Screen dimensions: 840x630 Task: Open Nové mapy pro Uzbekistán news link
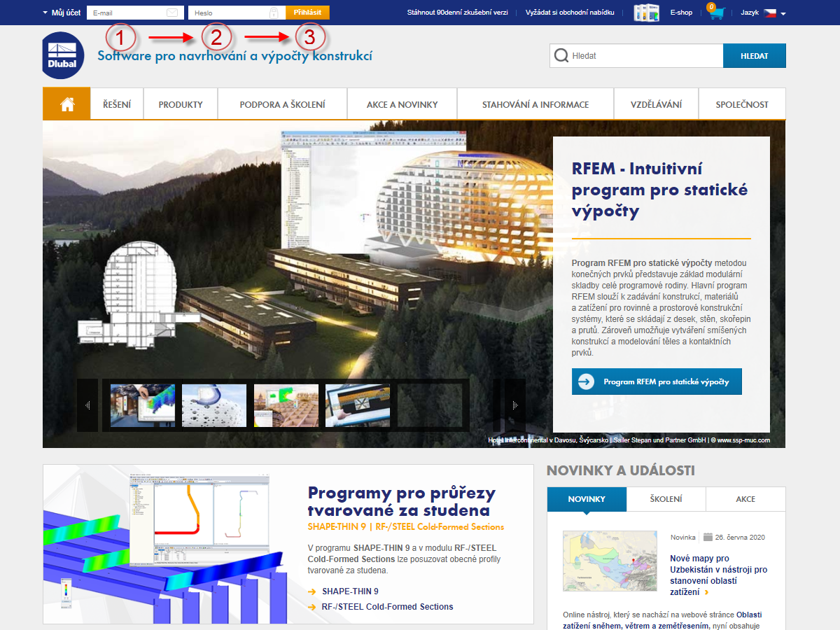click(x=718, y=575)
